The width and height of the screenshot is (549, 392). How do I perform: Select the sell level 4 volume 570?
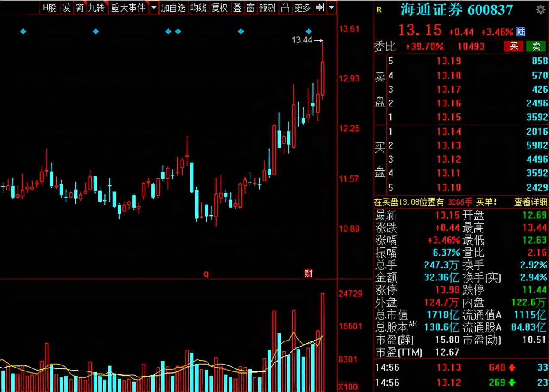tap(540, 75)
